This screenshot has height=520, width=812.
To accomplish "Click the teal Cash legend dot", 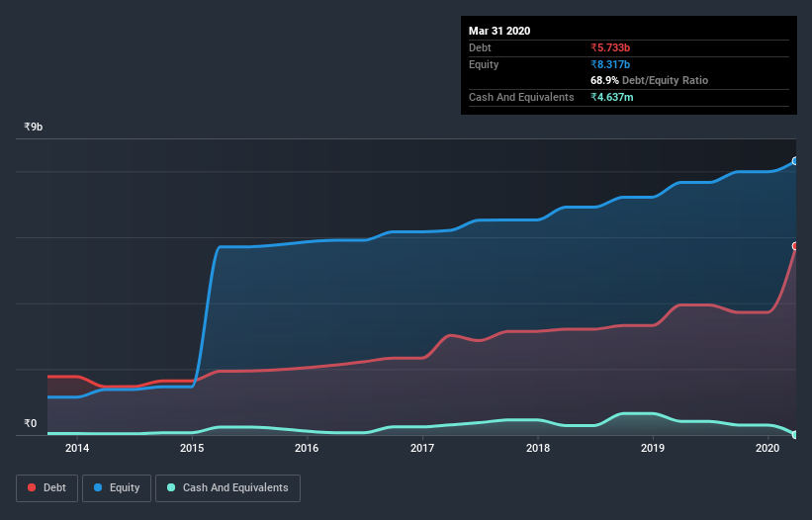I will click(x=171, y=487).
